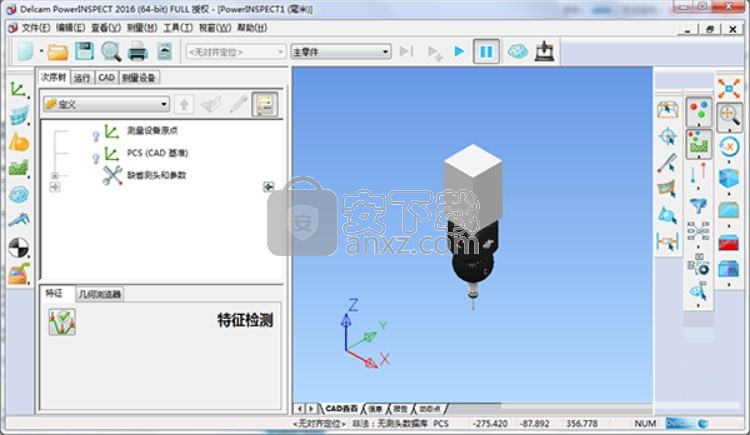Click the 3D probe head model in viewport
Screen dimensions: 750x435
tap(473, 225)
